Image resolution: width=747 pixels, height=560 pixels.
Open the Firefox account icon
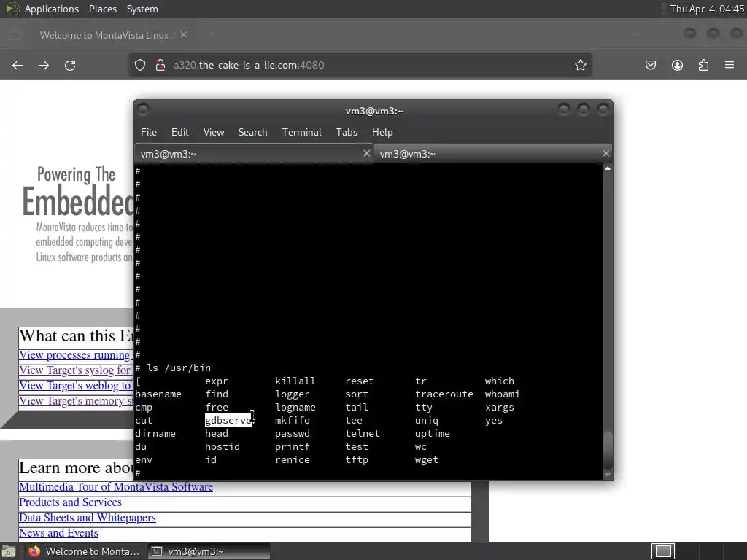point(677,65)
